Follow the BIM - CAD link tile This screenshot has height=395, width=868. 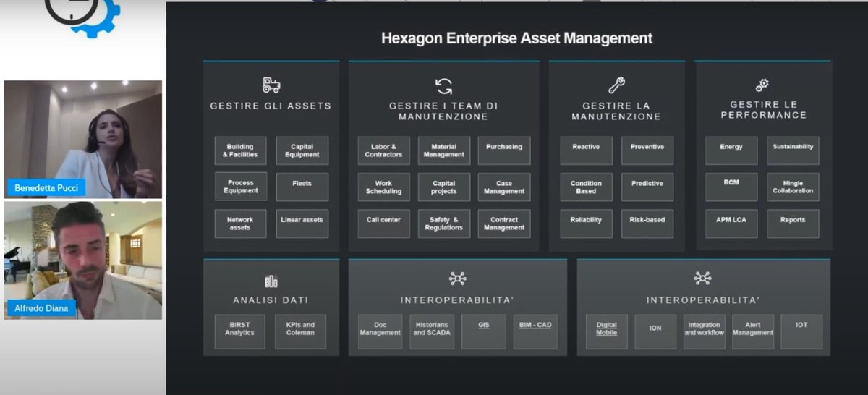tap(535, 332)
